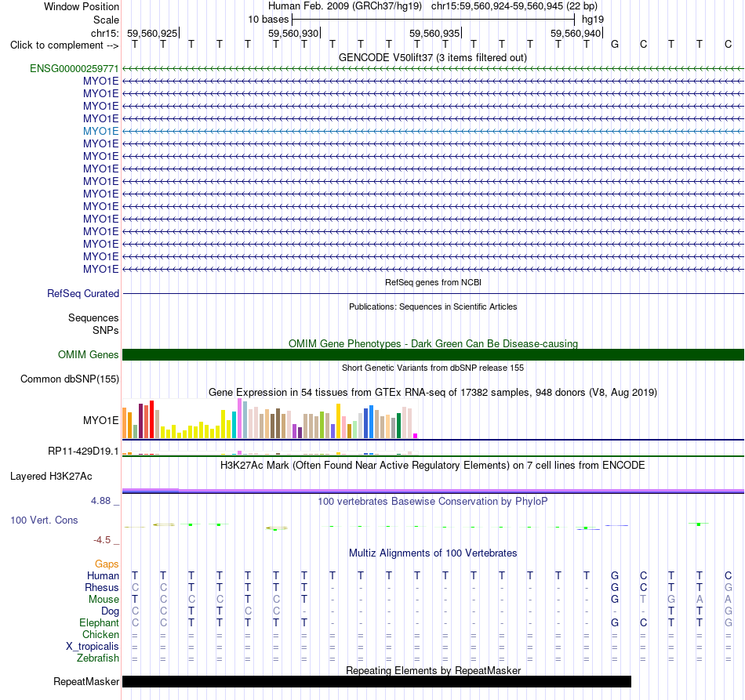The width and height of the screenshot is (745, 700).
Task: Click the RepeatMasker label
Action: pos(86,681)
